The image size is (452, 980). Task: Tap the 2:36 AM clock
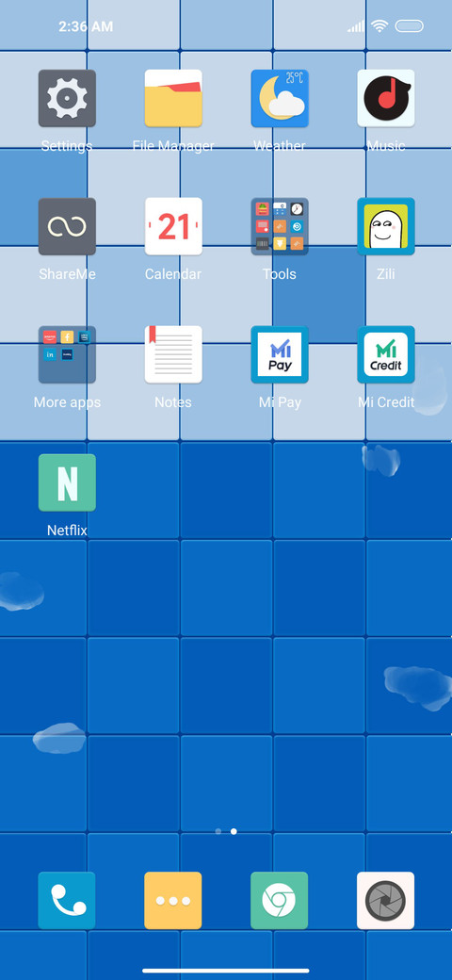tap(86, 26)
